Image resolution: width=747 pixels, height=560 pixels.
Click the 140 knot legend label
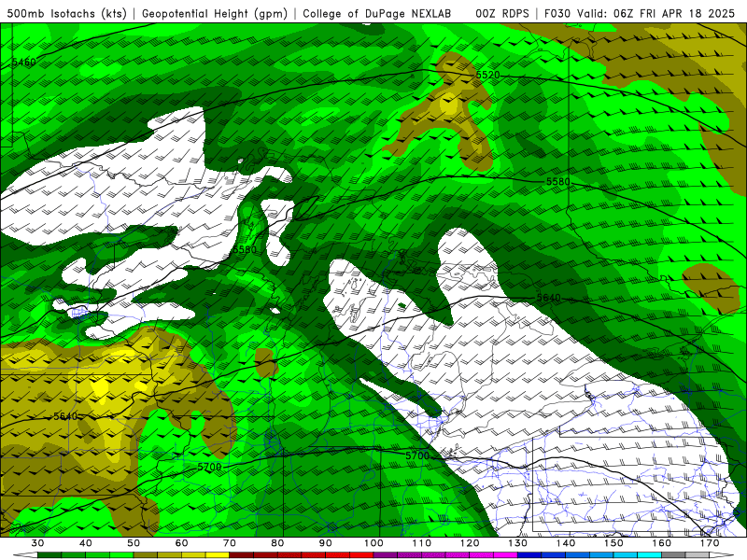(566, 543)
